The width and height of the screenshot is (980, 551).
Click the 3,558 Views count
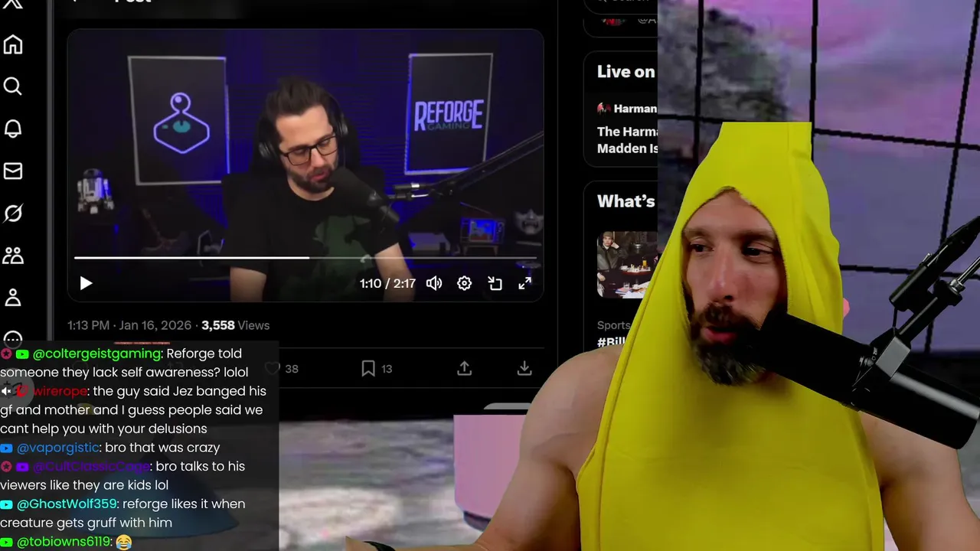236,325
